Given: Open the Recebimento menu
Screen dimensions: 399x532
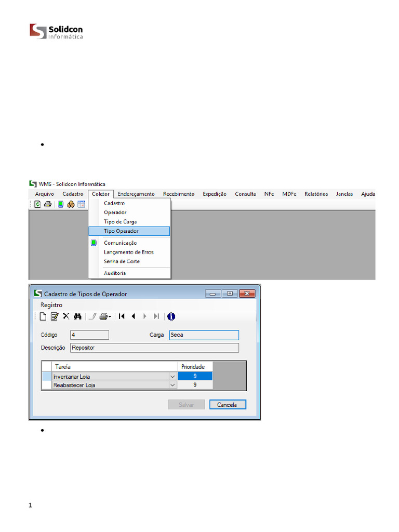Looking at the screenshot, I should (179, 194).
